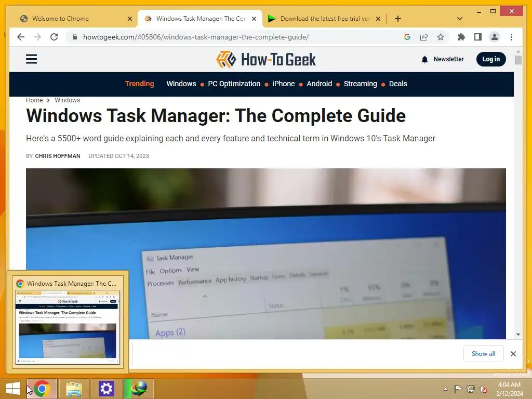Click the Windows breadcrumb link
The height and width of the screenshot is (399, 532).
point(67,100)
